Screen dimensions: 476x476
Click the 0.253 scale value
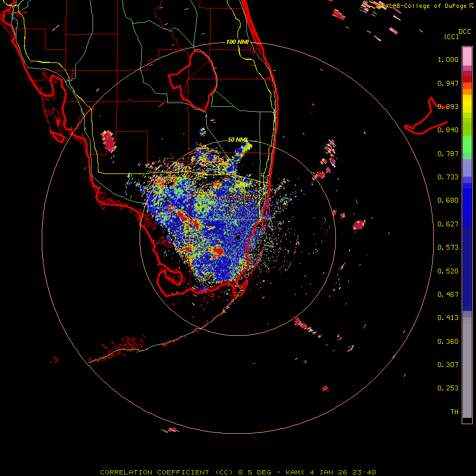pos(448,388)
